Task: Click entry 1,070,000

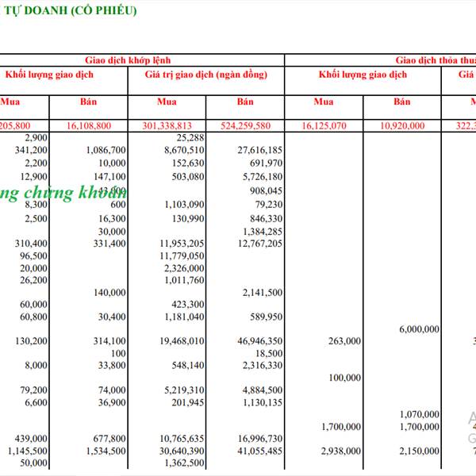Action: pos(419,414)
